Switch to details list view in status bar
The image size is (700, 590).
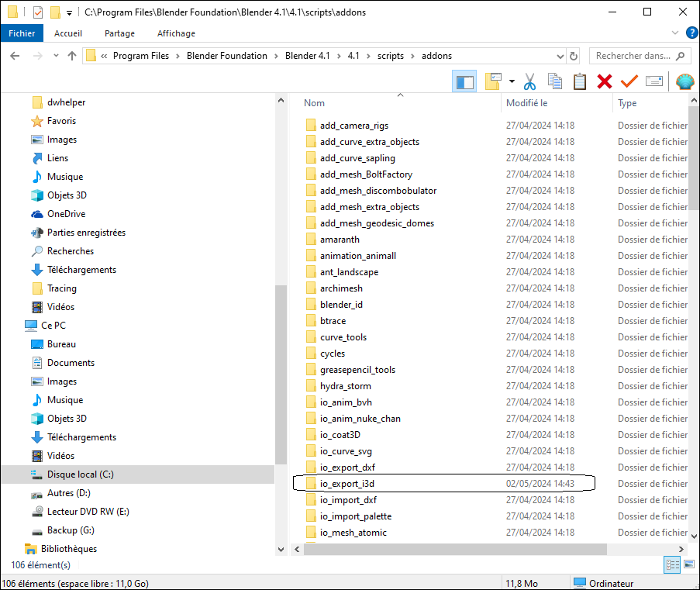(x=672, y=565)
